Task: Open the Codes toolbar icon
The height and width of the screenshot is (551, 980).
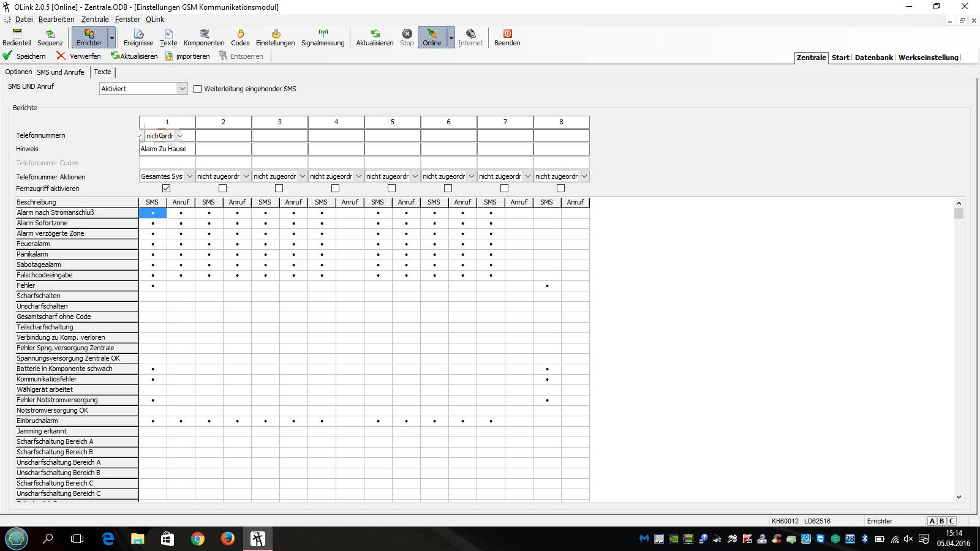Action: tap(240, 37)
